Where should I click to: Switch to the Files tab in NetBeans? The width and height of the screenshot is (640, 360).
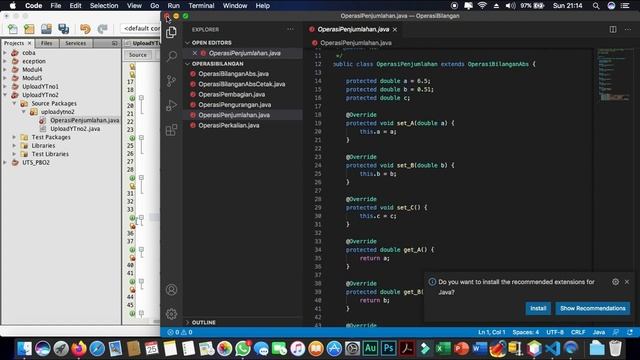pyautogui.click(x=47, y=43)
